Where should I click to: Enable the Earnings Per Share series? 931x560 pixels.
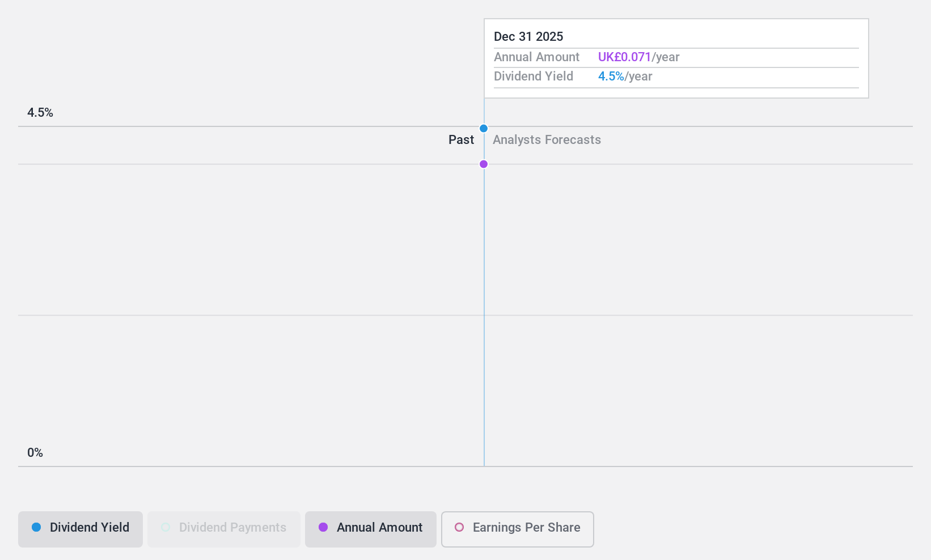click(x=518, y=529)
